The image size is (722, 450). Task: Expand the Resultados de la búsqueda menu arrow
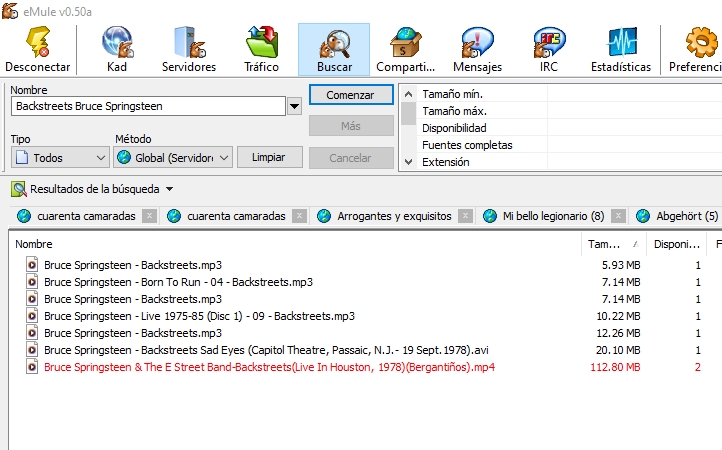point(169,189)
